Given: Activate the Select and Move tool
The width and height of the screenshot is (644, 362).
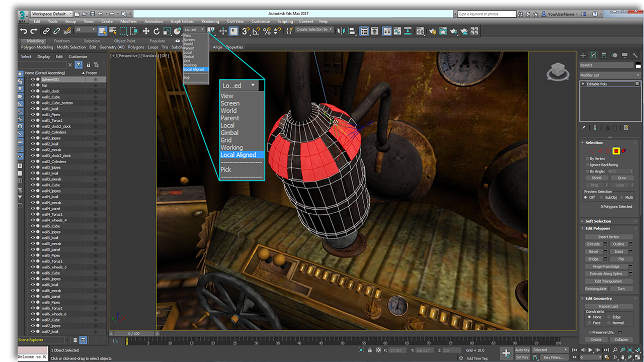Looking at the screenshot, I should click(x=146, y=31).
